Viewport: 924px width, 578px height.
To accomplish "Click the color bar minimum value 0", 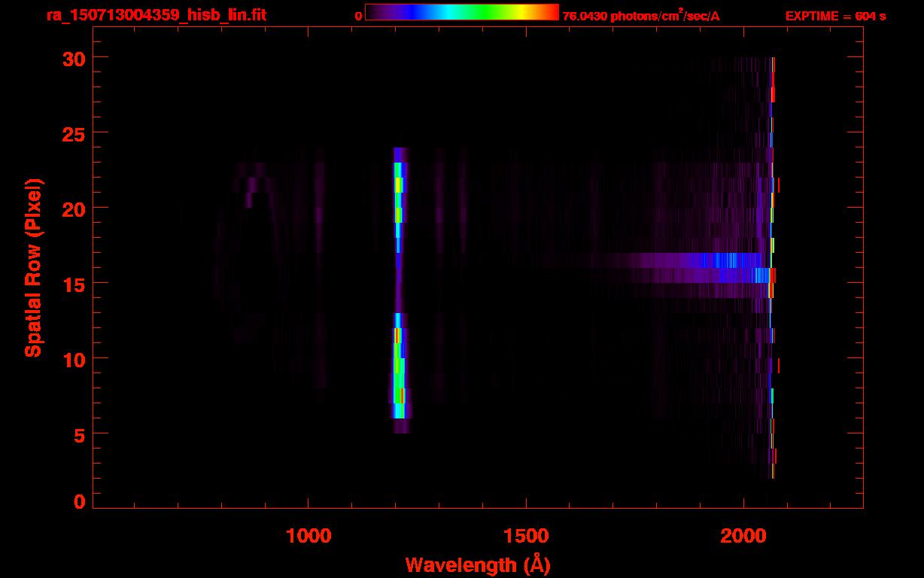I will [359, 17].
